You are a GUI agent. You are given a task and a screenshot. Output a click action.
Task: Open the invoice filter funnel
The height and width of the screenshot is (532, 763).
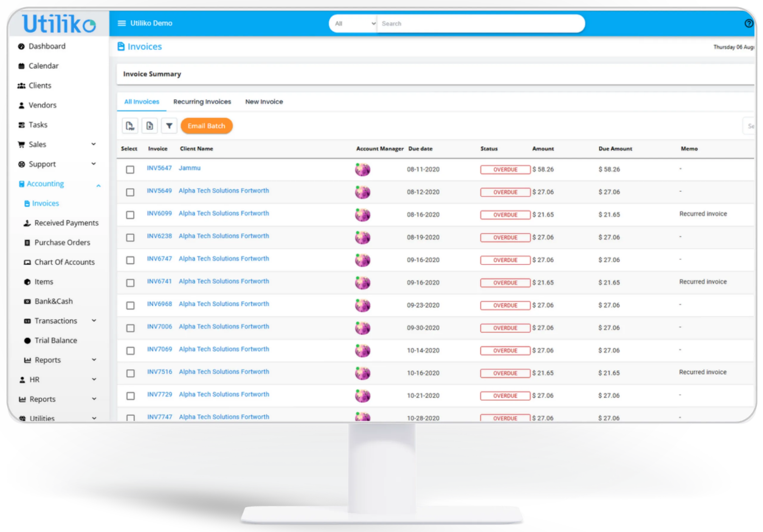click(x=169, y=126)
